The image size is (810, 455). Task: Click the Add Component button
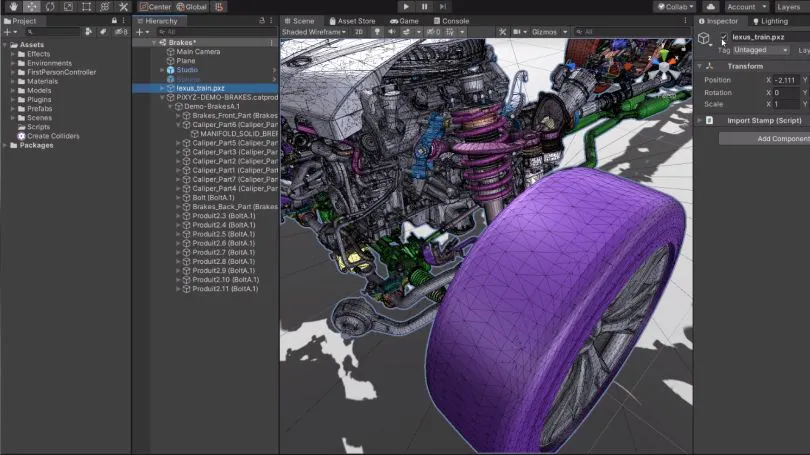[x=765, y=138]
